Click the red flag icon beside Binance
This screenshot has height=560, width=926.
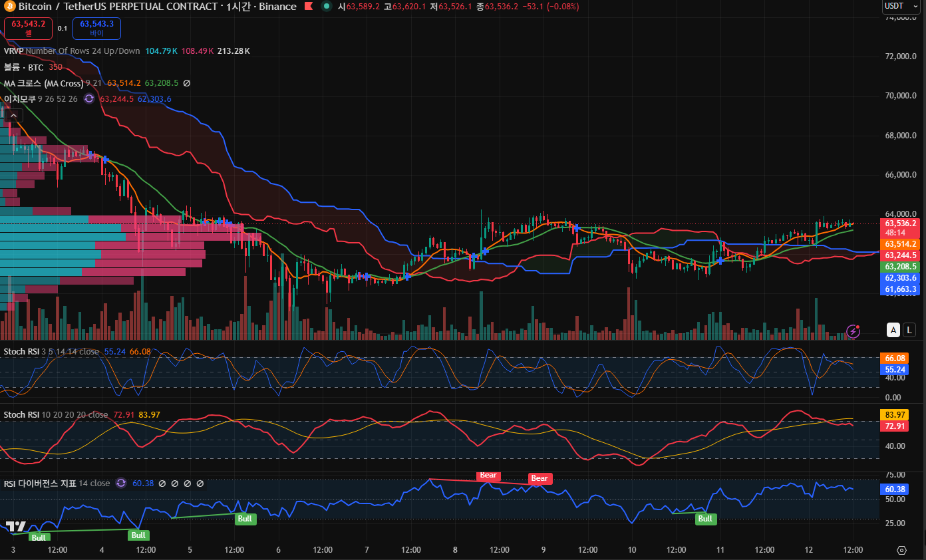coord(309,7)
